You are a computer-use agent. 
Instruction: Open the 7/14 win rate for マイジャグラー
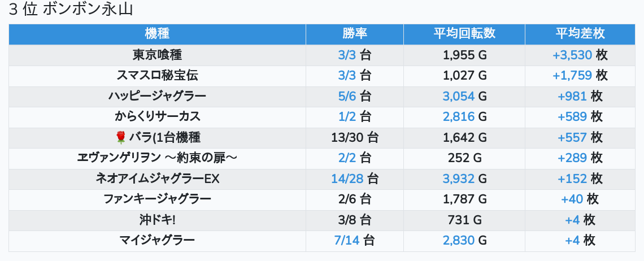(347, 240)
